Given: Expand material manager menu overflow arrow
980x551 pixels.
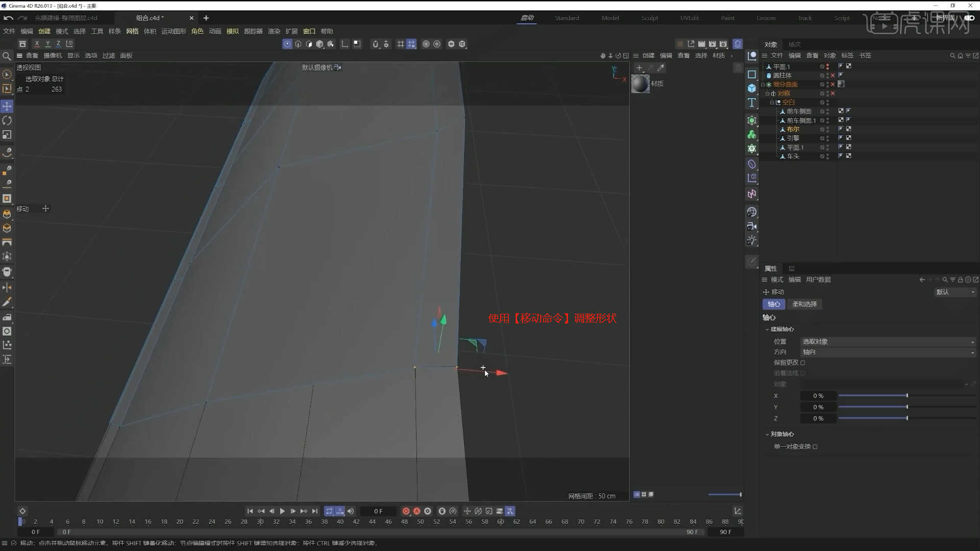Looking at the screenshot, I should tap(732, 56).
